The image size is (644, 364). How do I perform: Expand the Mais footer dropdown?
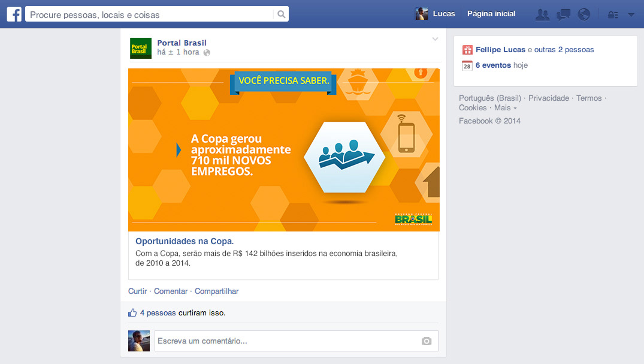click(x=506, y=108)
